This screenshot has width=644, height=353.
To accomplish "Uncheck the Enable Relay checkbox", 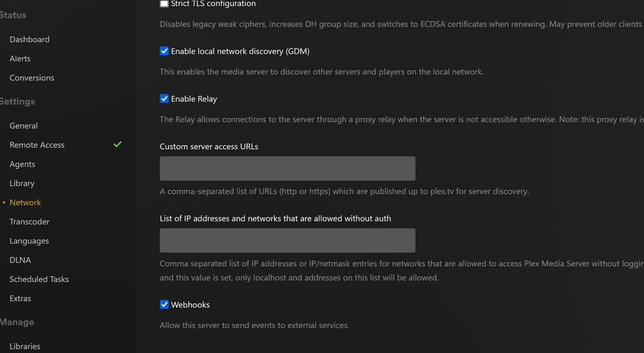I will 164,99.
